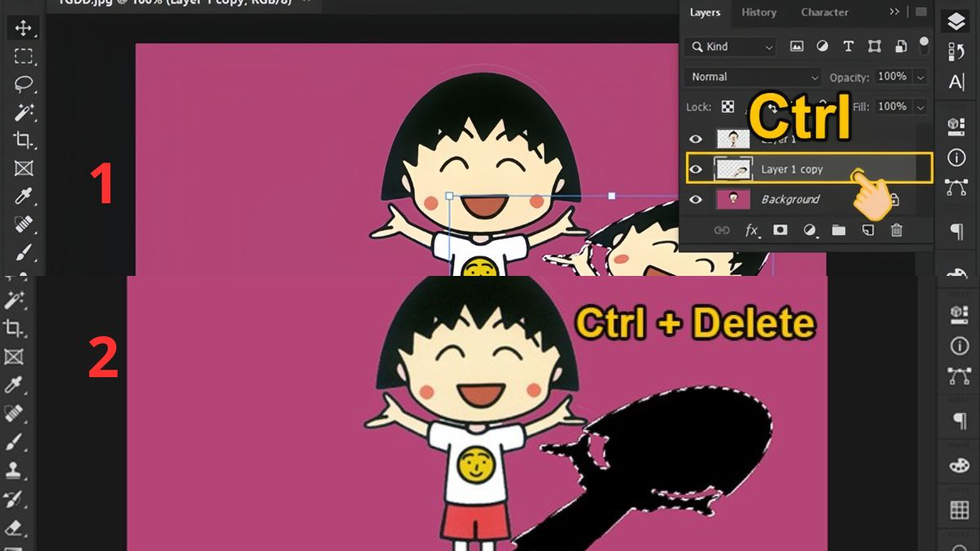The height and width of the screenshot is (551, 980).
Task: Open the Opacity slider dropdown arrow
Action: click(920, 77)
